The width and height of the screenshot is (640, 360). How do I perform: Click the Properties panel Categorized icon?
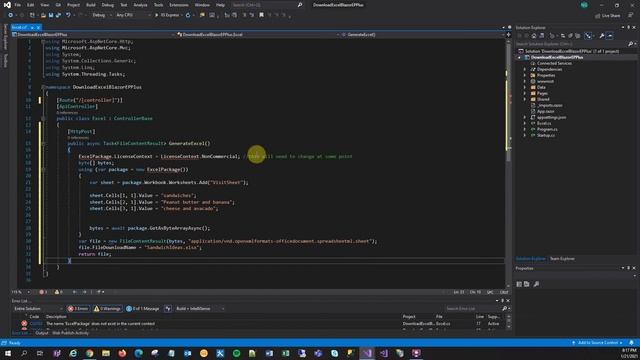519,284
